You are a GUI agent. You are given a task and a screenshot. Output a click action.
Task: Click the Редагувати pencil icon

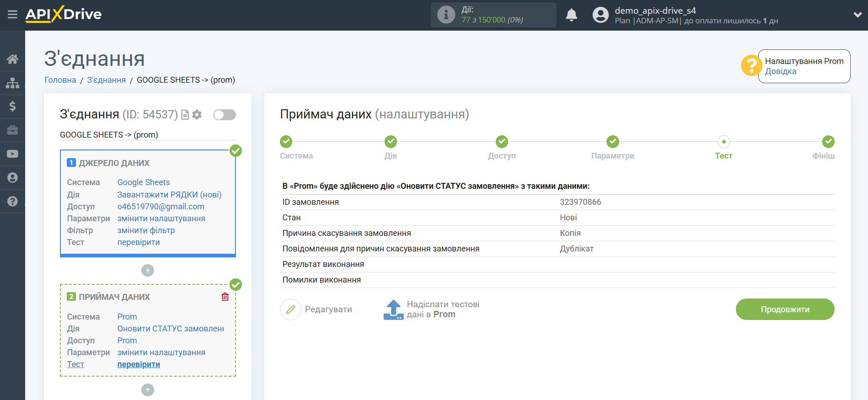pyautogui.click(x=291, y=309)
